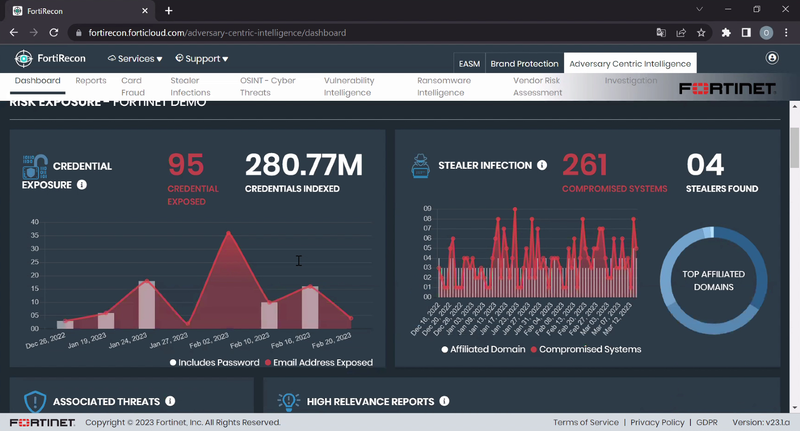Toggle the Compromised Systems legend item
Screen dimensions: 800x431
point(586,349)
